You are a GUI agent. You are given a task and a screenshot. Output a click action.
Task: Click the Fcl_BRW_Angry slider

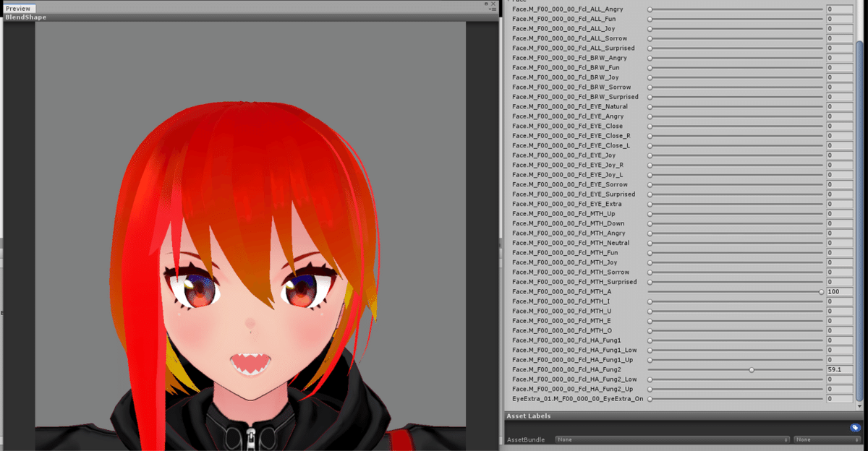pos(736,58)
